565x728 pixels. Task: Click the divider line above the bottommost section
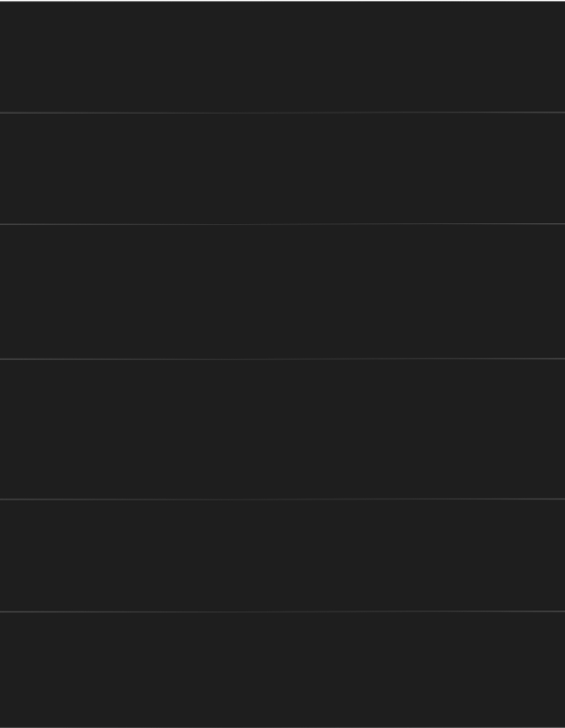(x=282, y=611)
